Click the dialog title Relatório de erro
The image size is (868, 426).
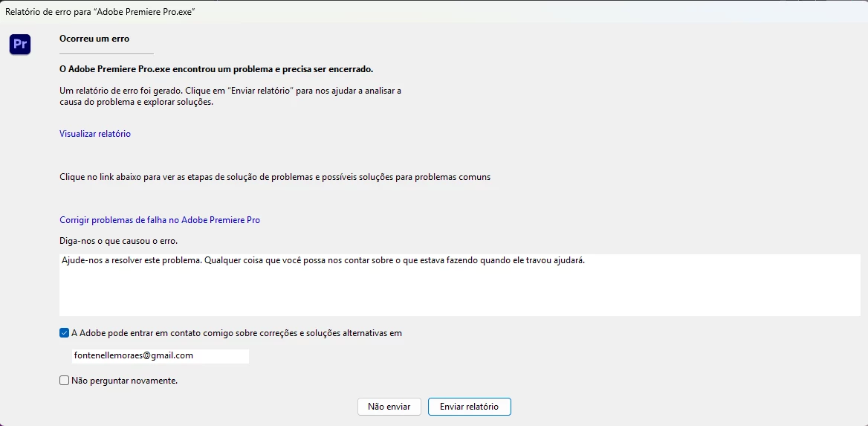tap(100, 12)
